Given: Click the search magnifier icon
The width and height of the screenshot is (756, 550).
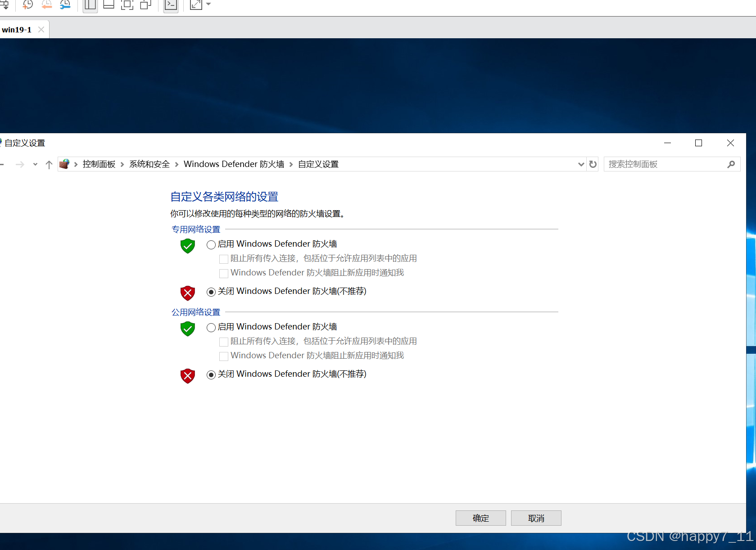Looking at the screenshot, I should pyautogui.click(x=731, y=164).
